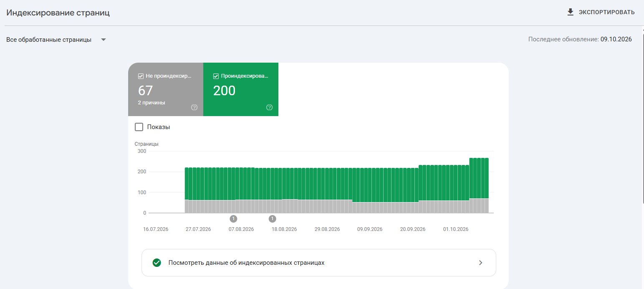This screenshot has width=644, height=289.
Task: Uncheck the indexed pages checkbox
Action: tap(216, 76)
